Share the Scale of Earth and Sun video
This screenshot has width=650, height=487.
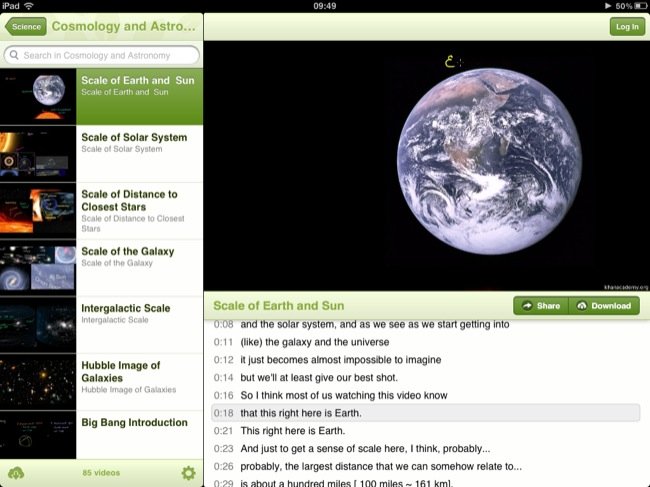541,306
